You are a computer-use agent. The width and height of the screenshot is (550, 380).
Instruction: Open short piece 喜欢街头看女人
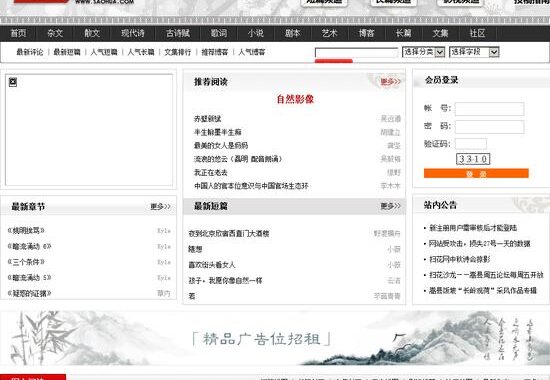212,265
